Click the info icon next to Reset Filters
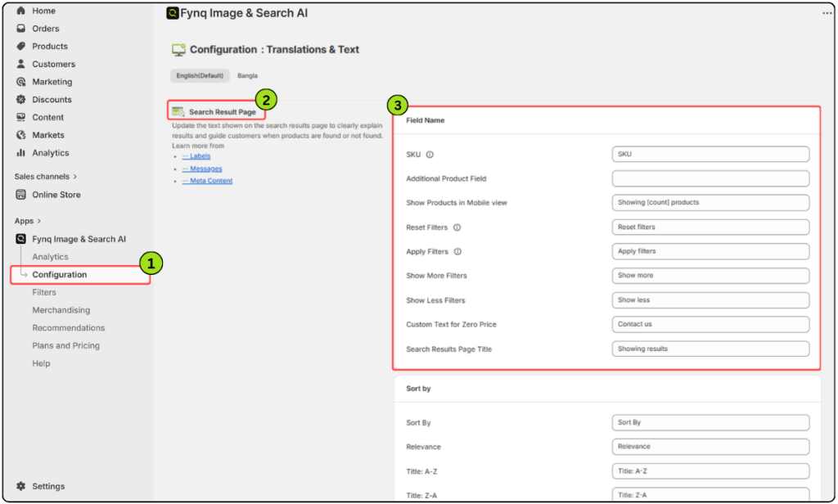838x504 pixels. coord(457,227)
